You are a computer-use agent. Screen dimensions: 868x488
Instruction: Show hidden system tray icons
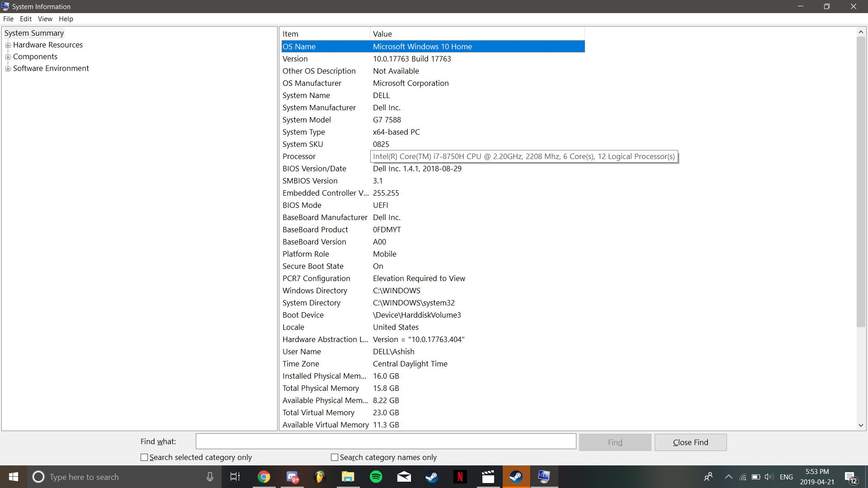point(729,477)
